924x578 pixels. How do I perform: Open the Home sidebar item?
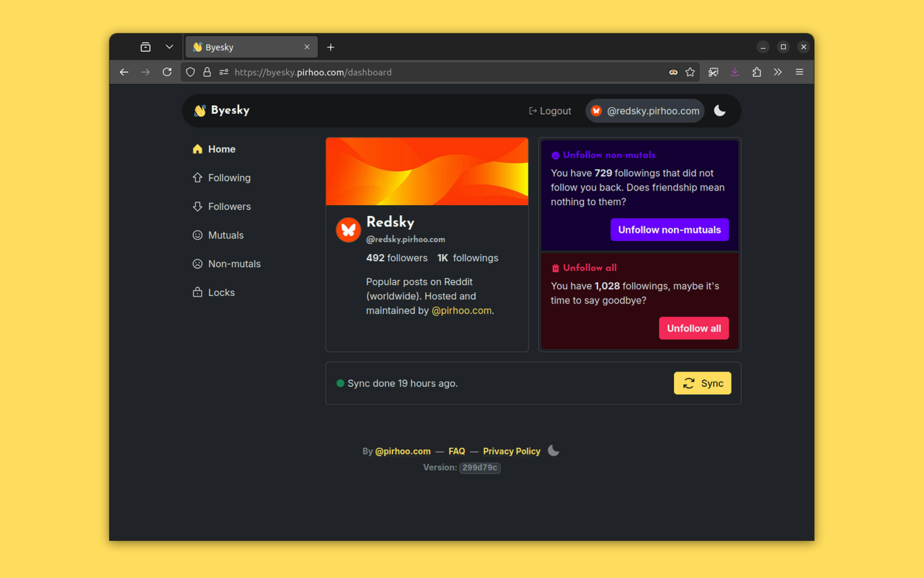(x=214, y=149)
